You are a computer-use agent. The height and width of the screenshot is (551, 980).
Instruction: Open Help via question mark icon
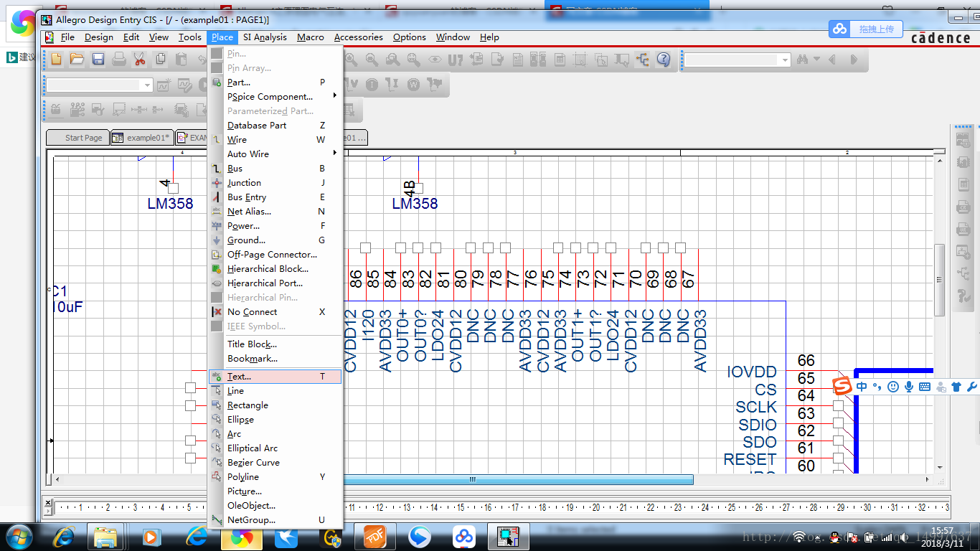click(x=664, y=60)
